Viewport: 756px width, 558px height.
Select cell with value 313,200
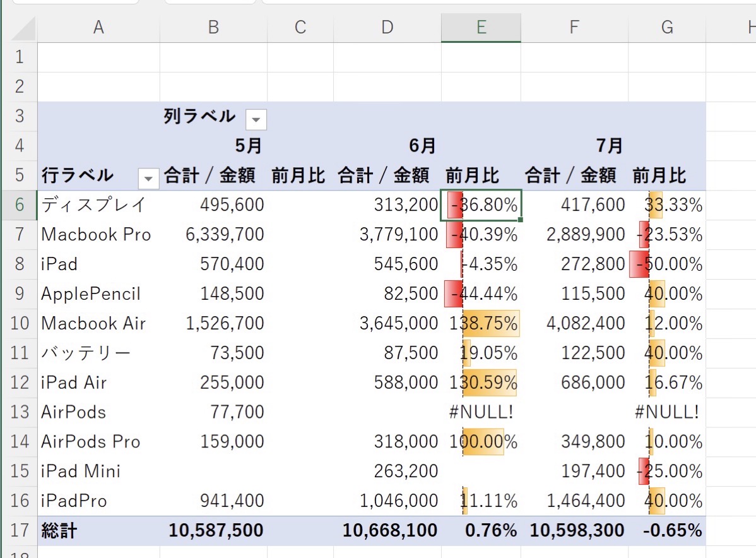(x=387, y=205)
